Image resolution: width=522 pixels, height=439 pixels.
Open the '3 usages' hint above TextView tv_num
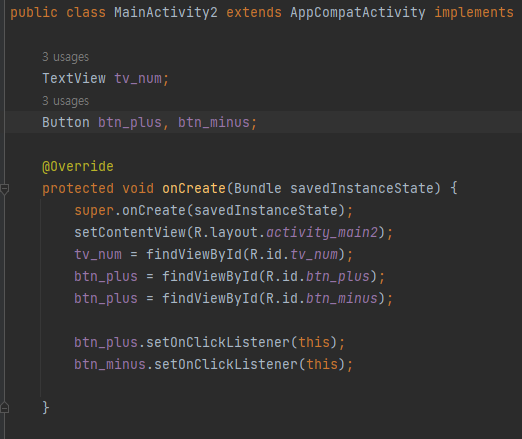tap(66, 57)
